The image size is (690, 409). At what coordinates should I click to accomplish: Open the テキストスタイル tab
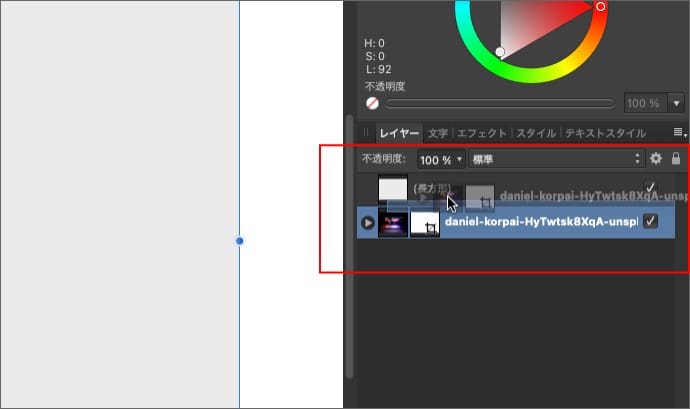click(x=604, y=133)
